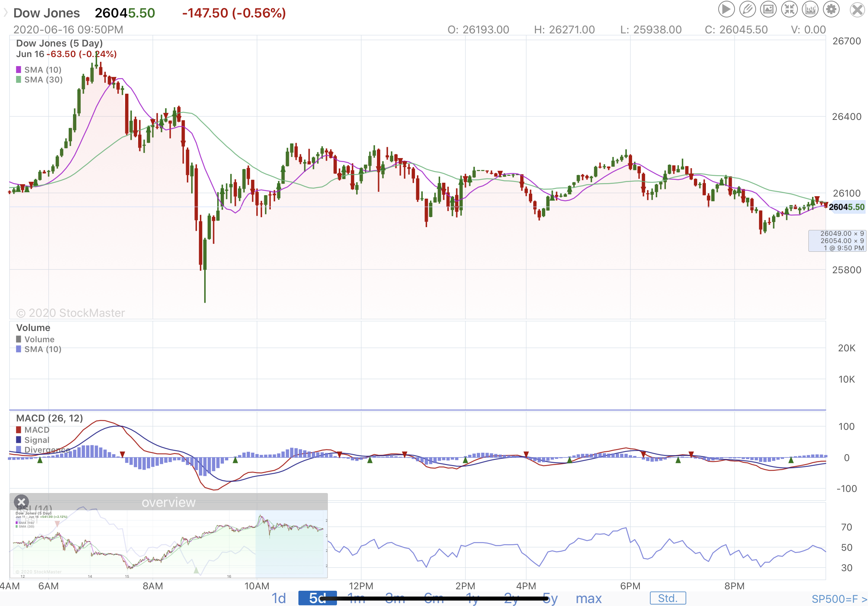The height and width of the screenshot is (606, 868).
Task: Click the Dow Jones (5 Day) chart heading
Action: pos(59,43)
